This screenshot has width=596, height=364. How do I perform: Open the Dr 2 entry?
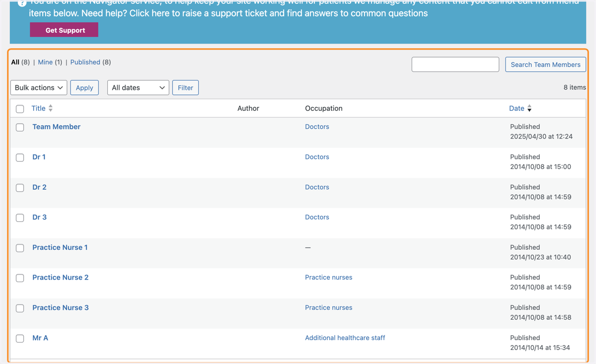pyautogui.click(x=39, y=187)
